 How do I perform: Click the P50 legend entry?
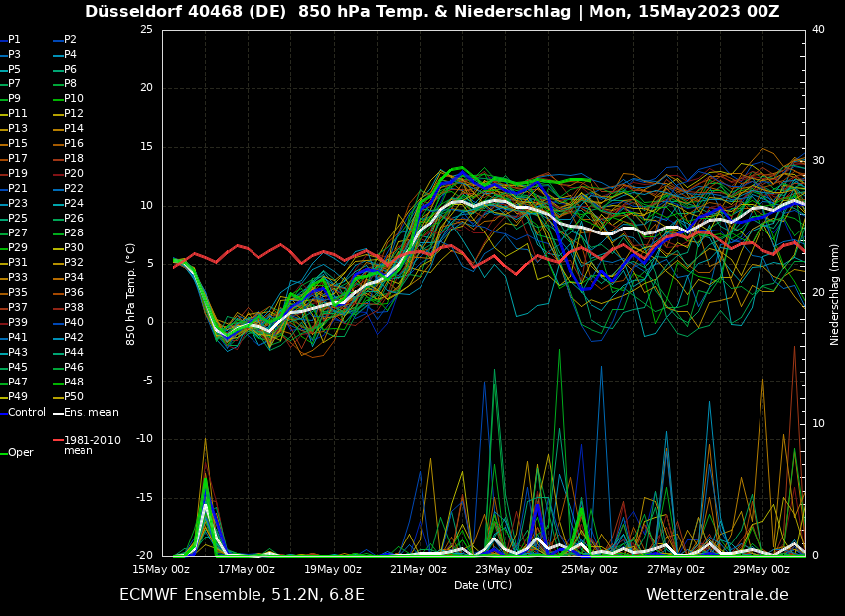[x=74, y=397]
